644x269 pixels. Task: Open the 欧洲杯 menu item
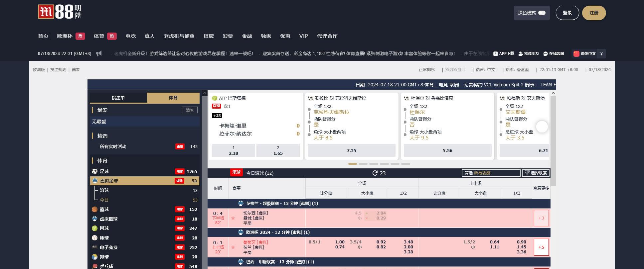click(x=65, y=36)
